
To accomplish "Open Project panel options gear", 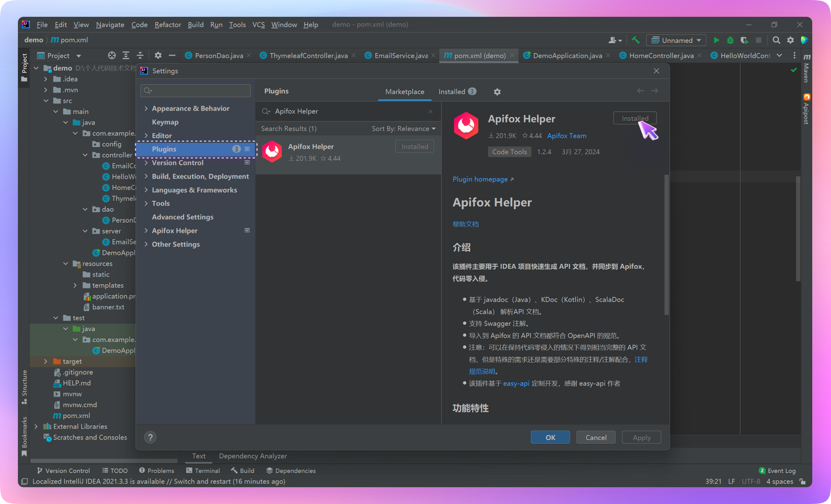I will click(158, 55).
